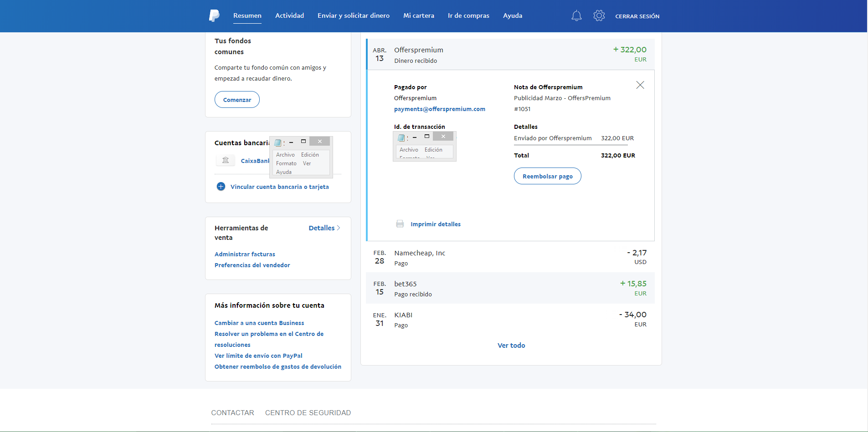Open Administrar facturas
The width and height of the screenshot is (868, 432).
pos(245,254)
